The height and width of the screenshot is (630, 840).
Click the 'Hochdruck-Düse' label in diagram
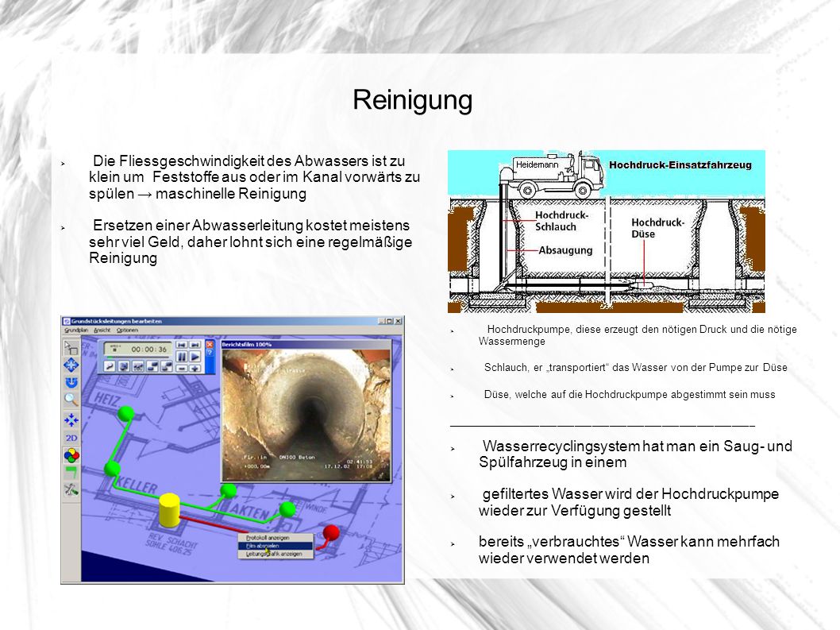pyautogui.click(x=657, y=229)
